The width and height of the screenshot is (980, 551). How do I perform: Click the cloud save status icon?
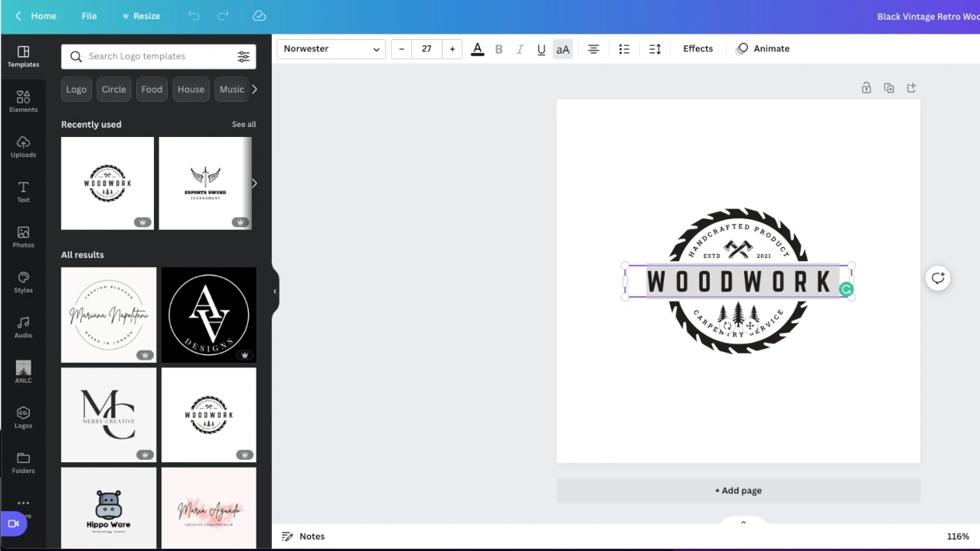pos(259,16)
